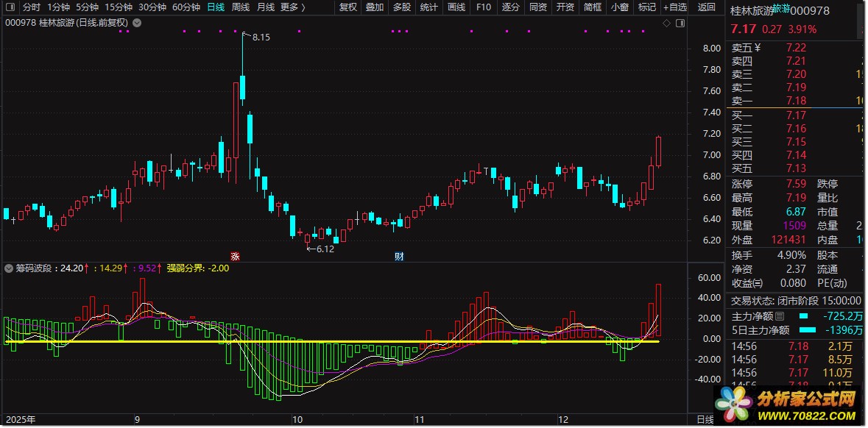The width and height of the screenshot is (868, 428).
Task: Switch to the 周线 weekly chart
Action: click(x=241, y=7)
